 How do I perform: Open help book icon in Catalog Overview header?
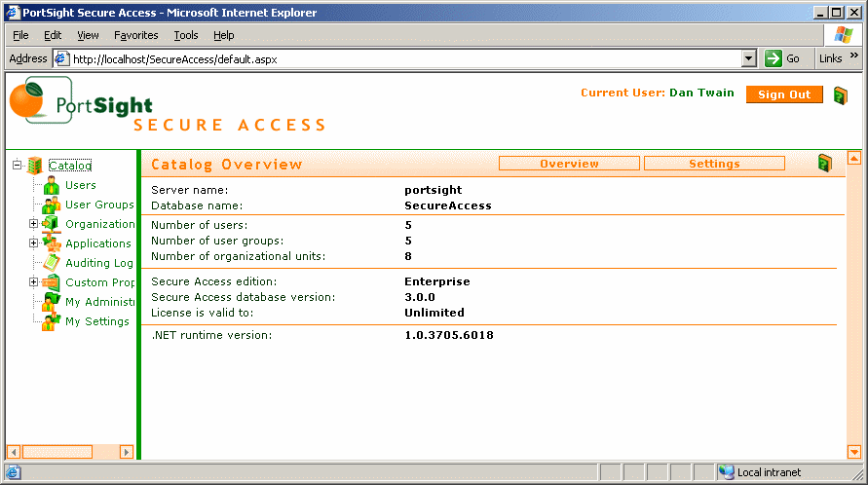point(825,164)
